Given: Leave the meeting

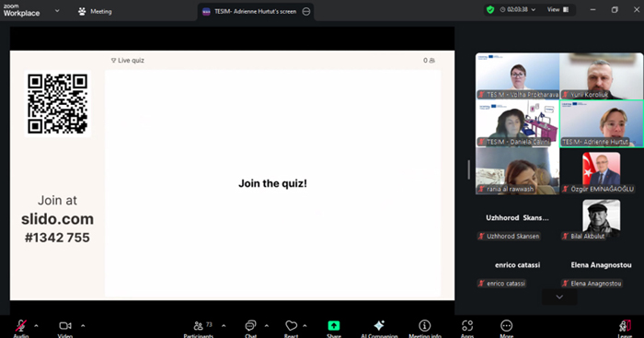Looking at the screenshot, I should click(625, 326).
